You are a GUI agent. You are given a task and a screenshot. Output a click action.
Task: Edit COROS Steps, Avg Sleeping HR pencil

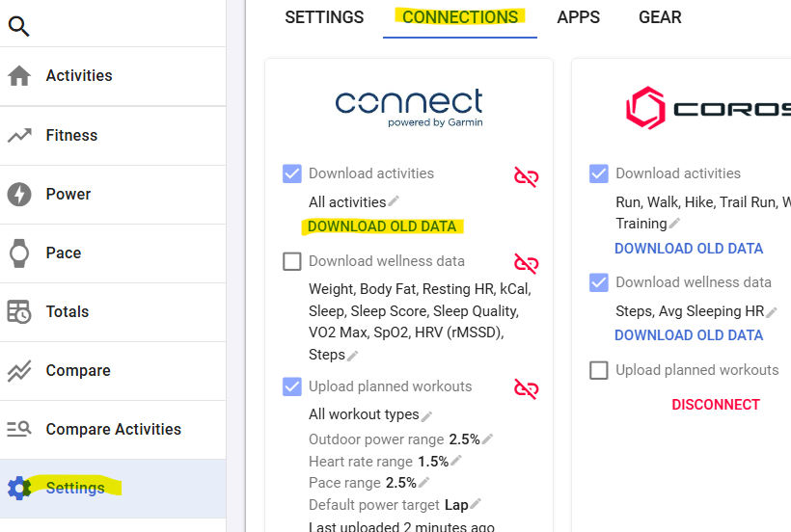[772, 312]
